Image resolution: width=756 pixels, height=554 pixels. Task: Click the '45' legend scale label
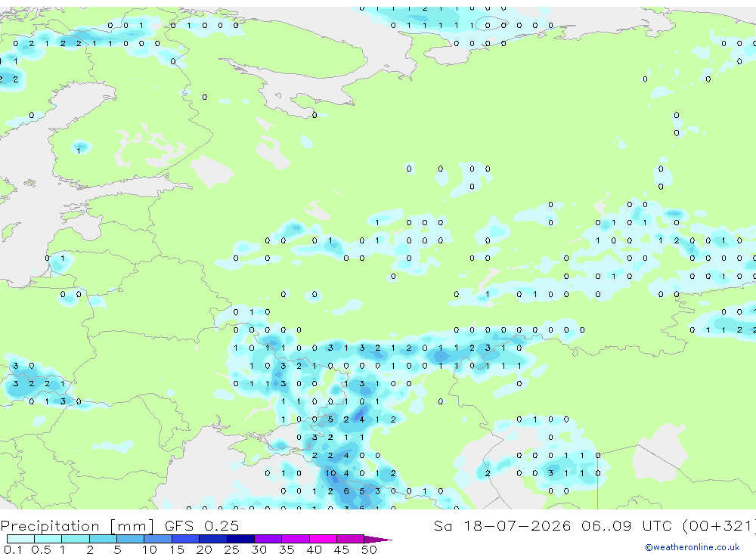[x=342, y=549]
